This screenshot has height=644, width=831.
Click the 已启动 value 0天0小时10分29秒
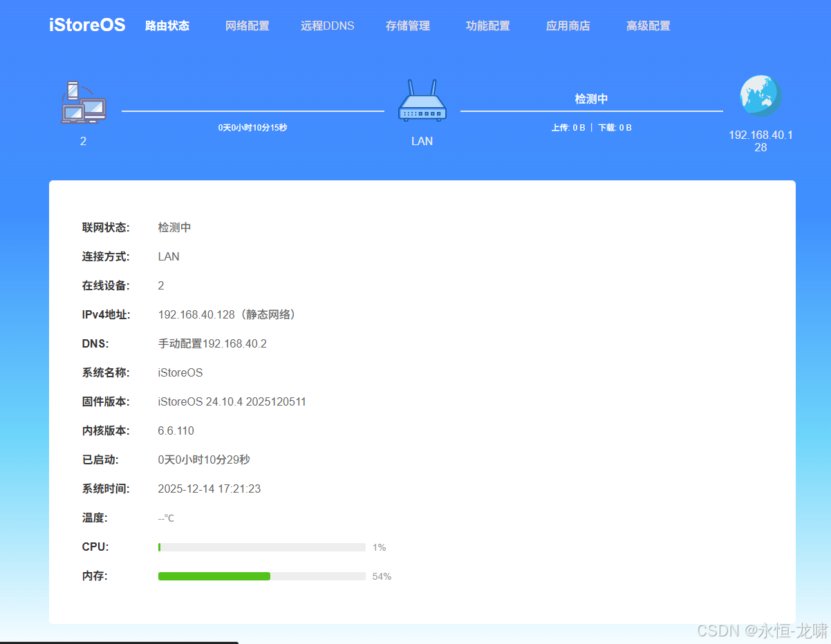[x=204, y=460]
